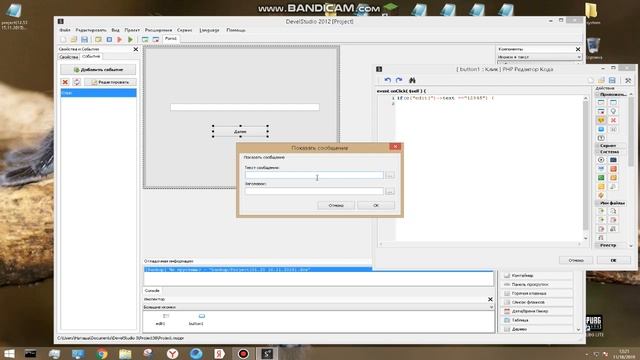
Task: Click the Bandicam record icon on taskbar
Action: click(x=243, y=353)
